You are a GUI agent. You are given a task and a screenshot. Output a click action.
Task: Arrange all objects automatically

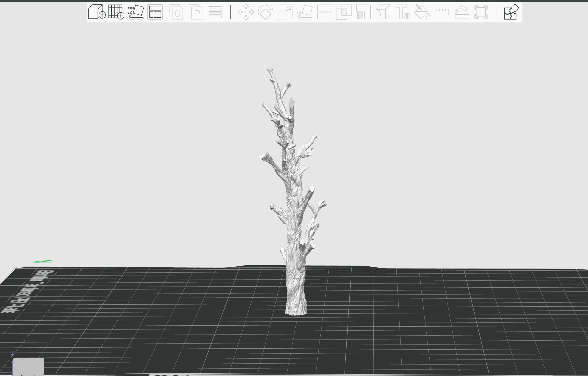click(x=155, y=12)
